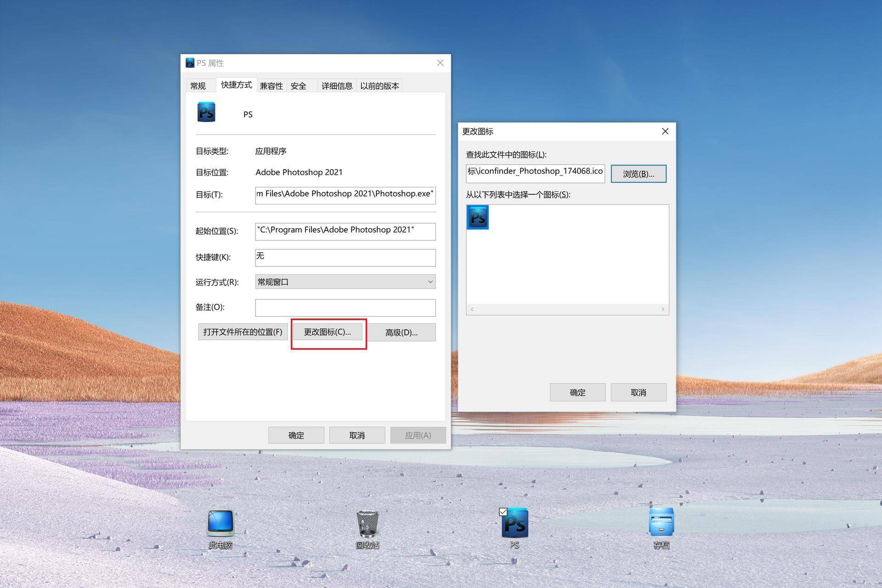Click the 'Adobe Photoshop 2021' target location text

[299, 172]
